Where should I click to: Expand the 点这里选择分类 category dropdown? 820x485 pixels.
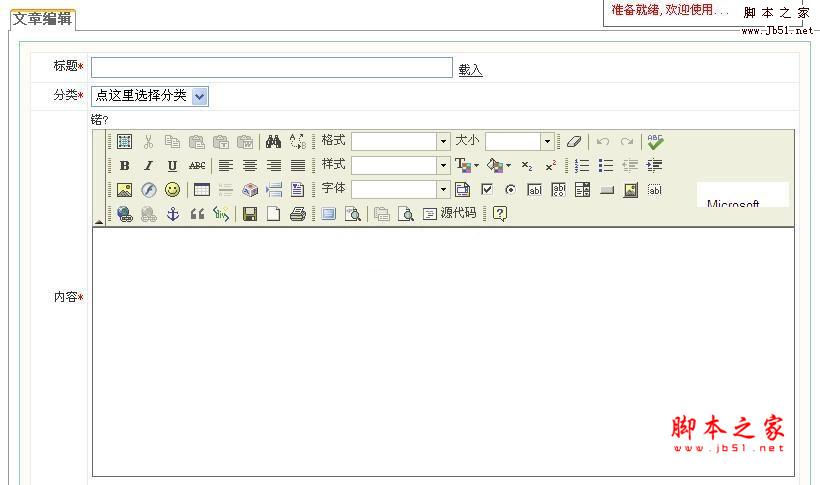[199, 96]
